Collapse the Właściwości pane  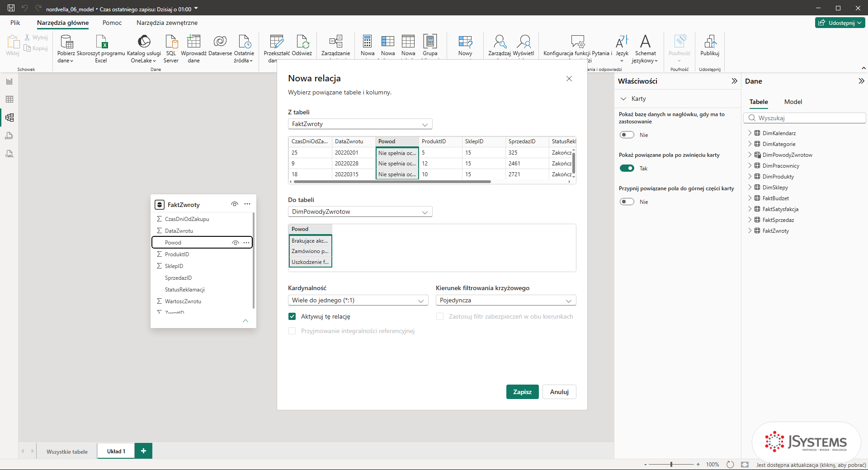[734, 81]
